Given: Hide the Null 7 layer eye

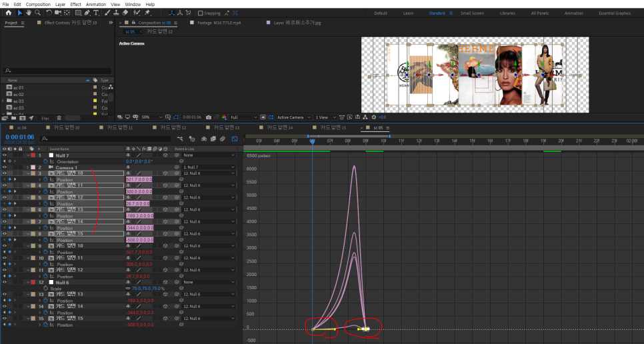Looking at the screenshot, I should point(5,155).
